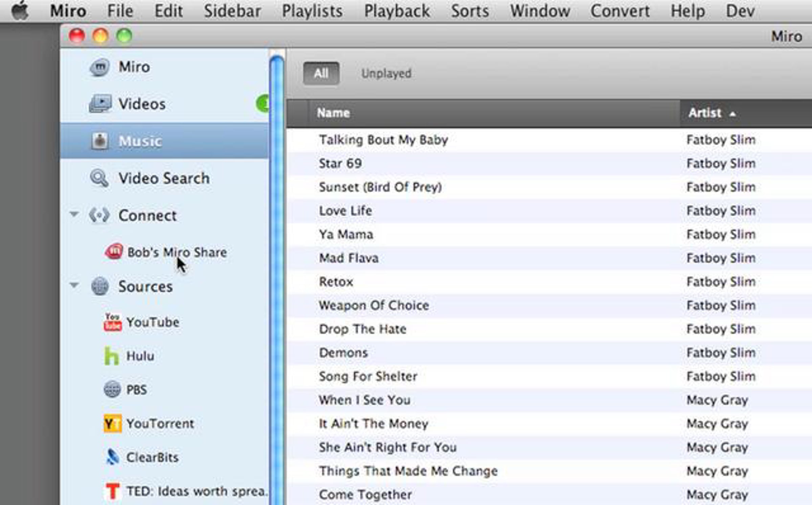Open the Playback menu
The image size is (812, 505).
(397, 11)
